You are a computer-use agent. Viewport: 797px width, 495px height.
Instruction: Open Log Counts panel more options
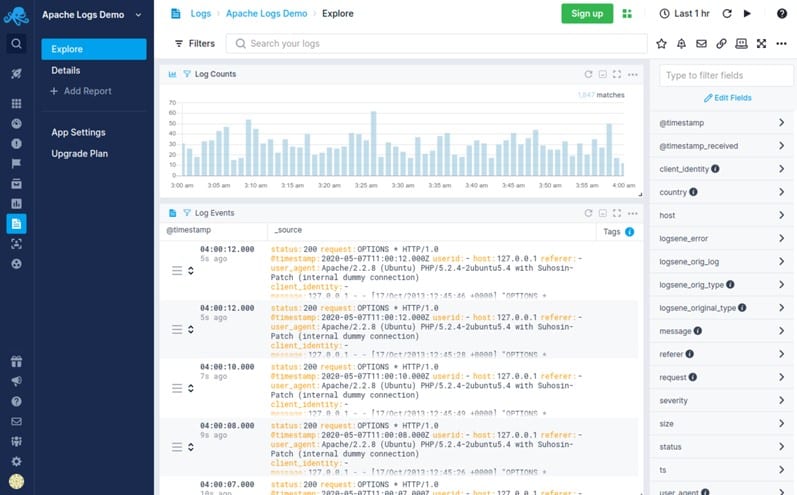click(x=633, y=74)
